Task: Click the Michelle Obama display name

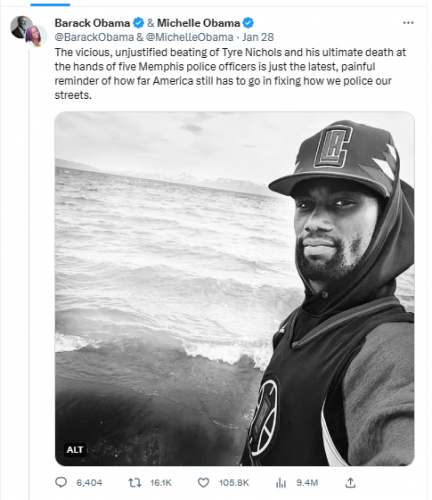Action: [x=199, y=23]
